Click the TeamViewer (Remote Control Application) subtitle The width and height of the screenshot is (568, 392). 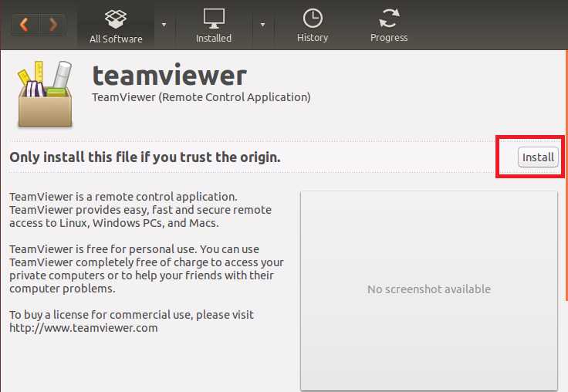tap(201, 97)
